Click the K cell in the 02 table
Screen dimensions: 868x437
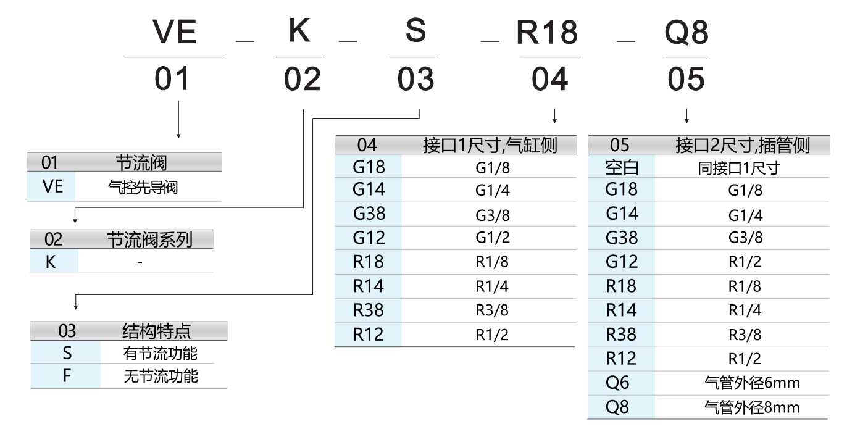(51, 262)
